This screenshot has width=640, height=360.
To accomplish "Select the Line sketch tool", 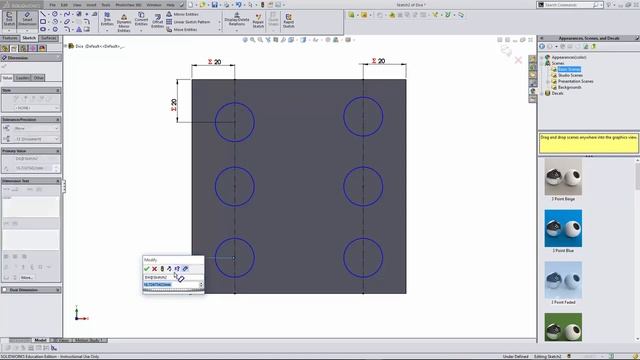I will tap(43, 14).
